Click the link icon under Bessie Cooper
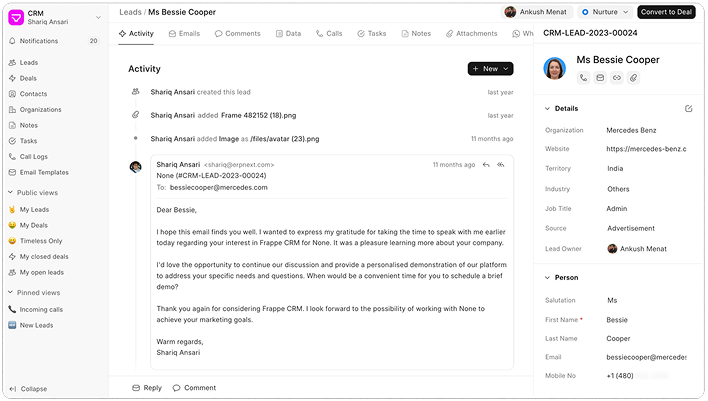 click(617, 78)
